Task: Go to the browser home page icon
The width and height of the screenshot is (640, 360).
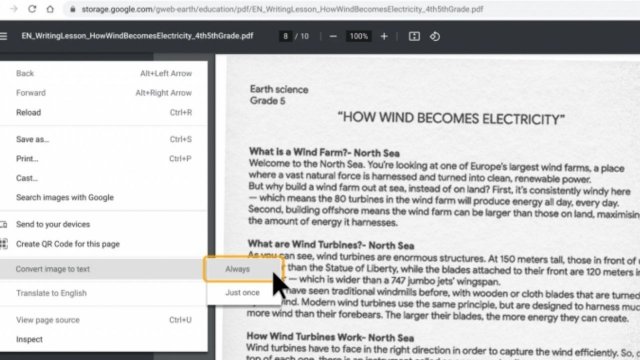Action: tap(50, 9)
